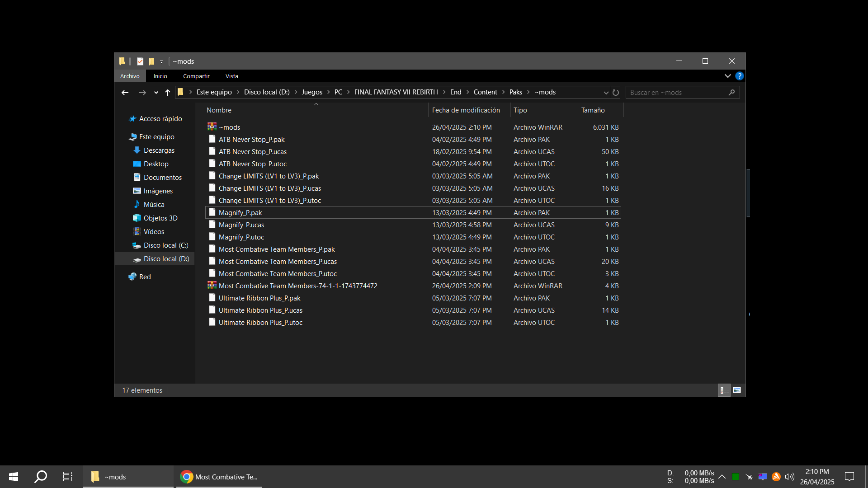868x488 pixels.
Task: Open the recent locations dropdown
Action: (156, 93)
